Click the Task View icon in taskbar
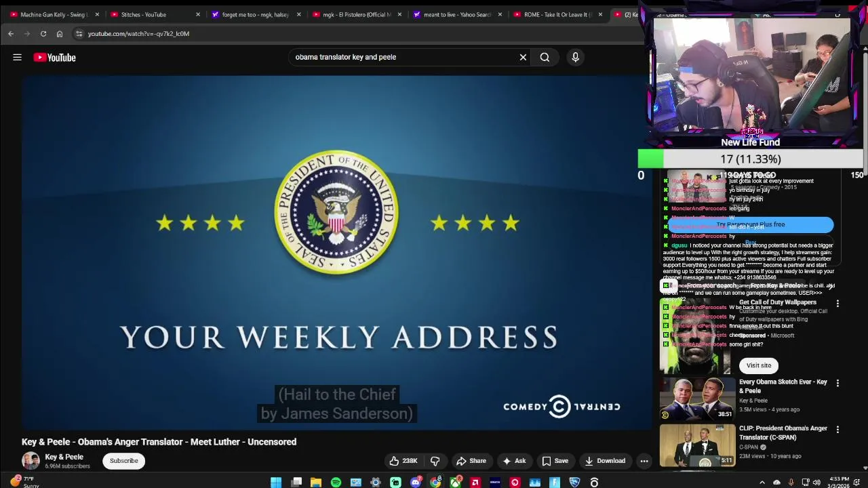Screen dimensions: 868x488 click(296, 483)
